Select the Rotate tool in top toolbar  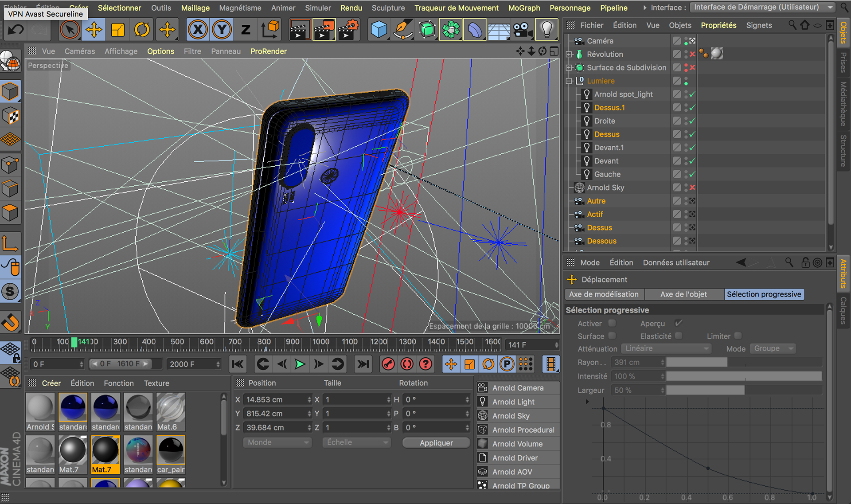[x=142, y=30]
